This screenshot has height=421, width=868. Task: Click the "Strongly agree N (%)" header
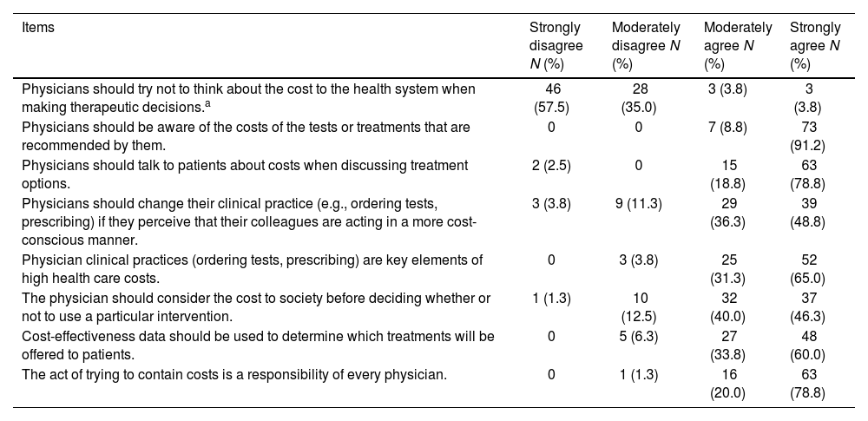pyautogui.click(x=816, y=45)
